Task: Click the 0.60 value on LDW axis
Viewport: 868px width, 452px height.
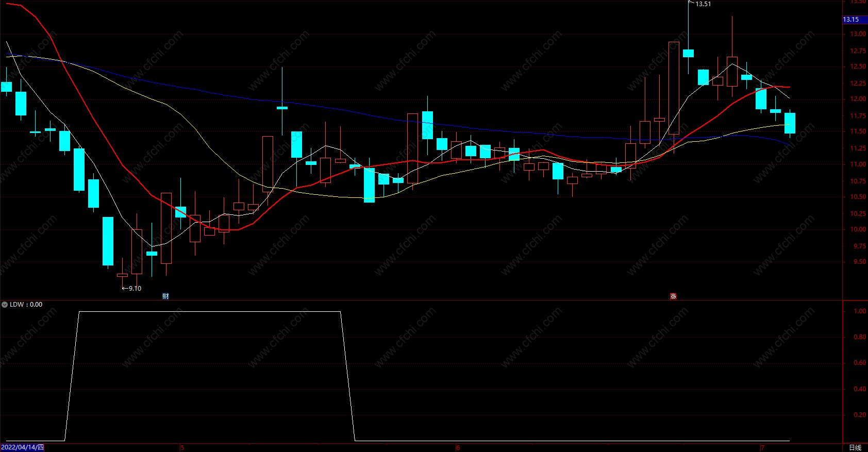Action: (860, 363)
